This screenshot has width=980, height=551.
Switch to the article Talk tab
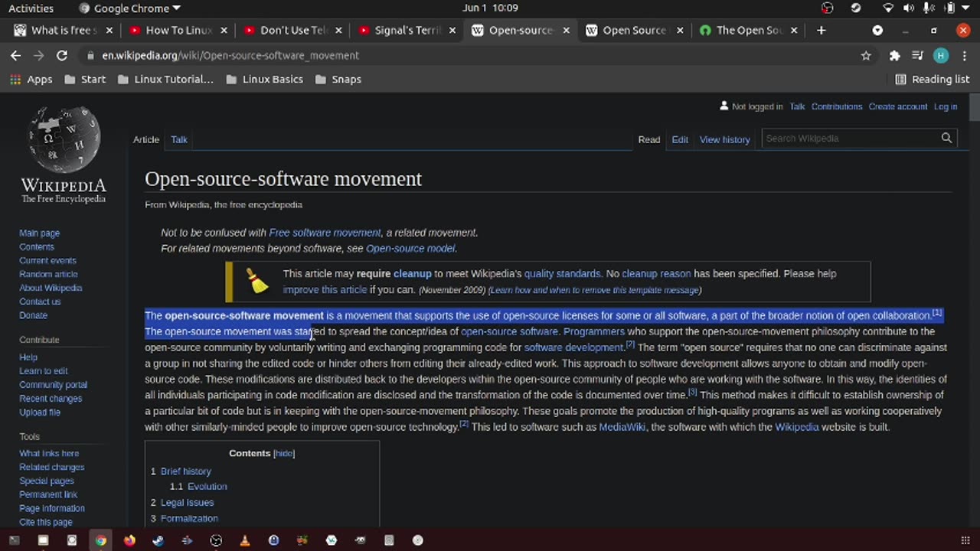point(179,140)
